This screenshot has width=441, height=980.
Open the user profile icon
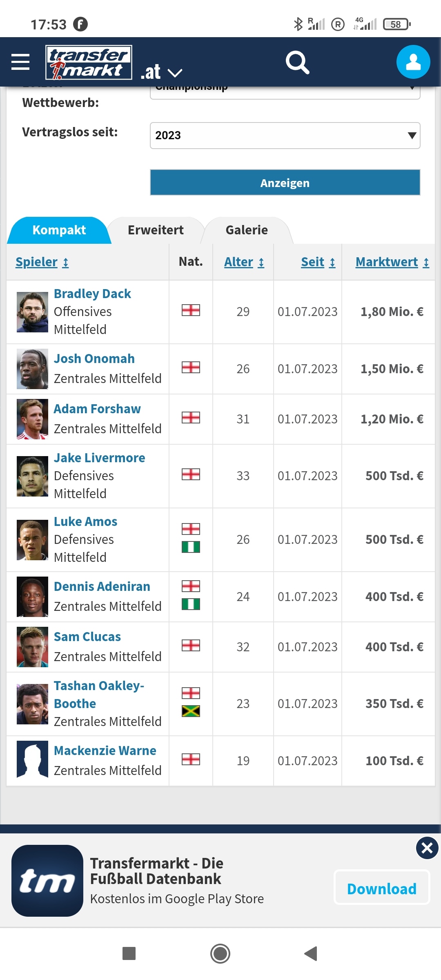(413, 62)
